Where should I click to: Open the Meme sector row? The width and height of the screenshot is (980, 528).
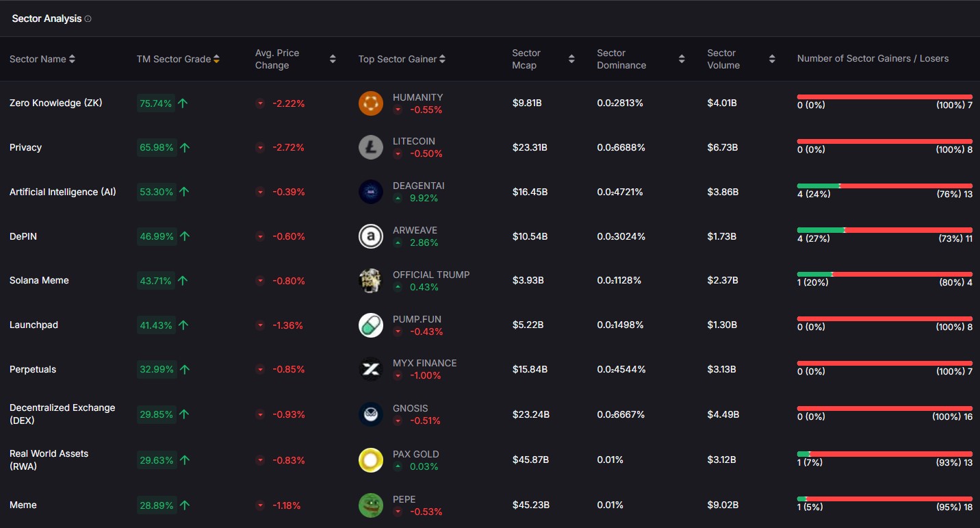[490, 505]
